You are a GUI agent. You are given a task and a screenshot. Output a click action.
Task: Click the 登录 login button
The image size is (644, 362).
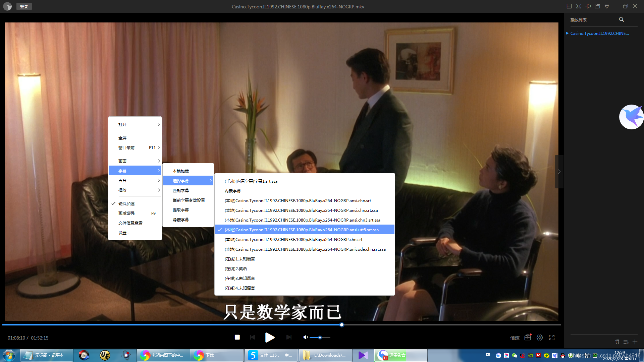[x=24, y=6]
